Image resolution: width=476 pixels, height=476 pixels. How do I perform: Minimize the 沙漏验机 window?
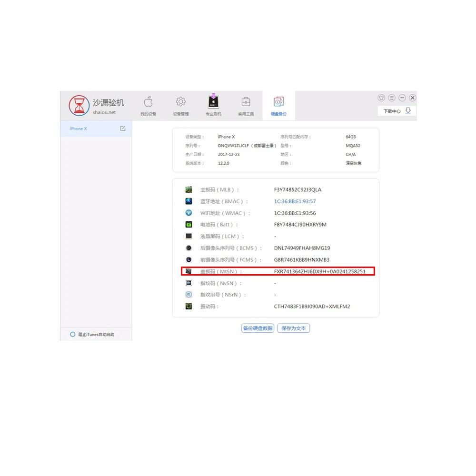[x=402, y=98]
